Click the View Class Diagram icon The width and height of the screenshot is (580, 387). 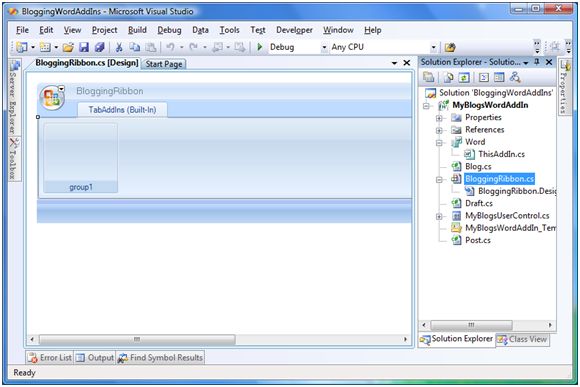point(515,77)
